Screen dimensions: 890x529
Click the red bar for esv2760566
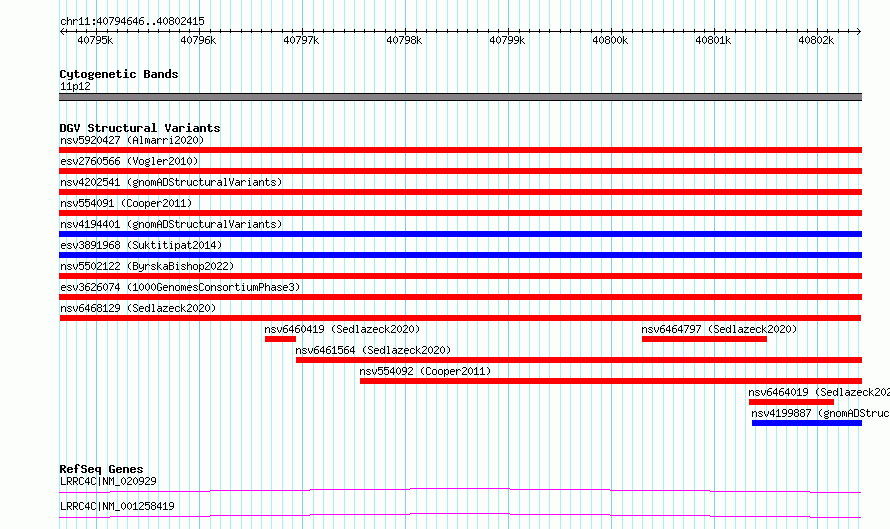point(460,171)
